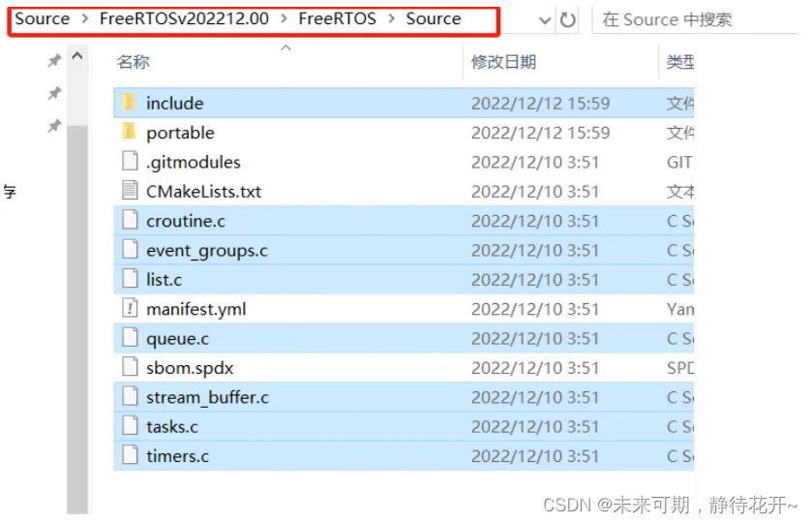Select the queue.c file name
Viewport: 812px width, 523px height.
point(177,339)
